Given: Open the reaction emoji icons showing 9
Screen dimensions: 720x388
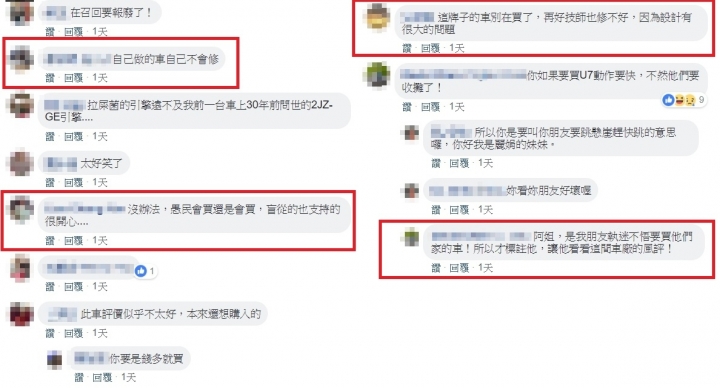Looking at the screenshot, I should tap(679, 100).
